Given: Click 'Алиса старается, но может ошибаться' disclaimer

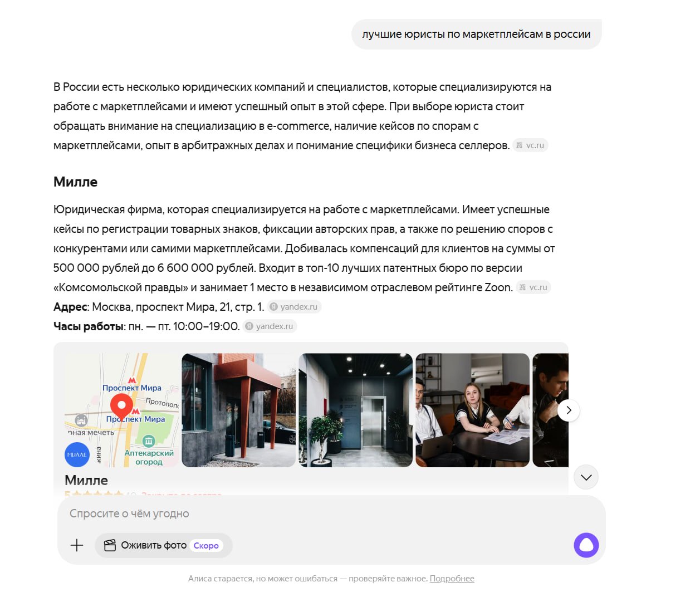Looking at the screenshot, I should 307,579.
